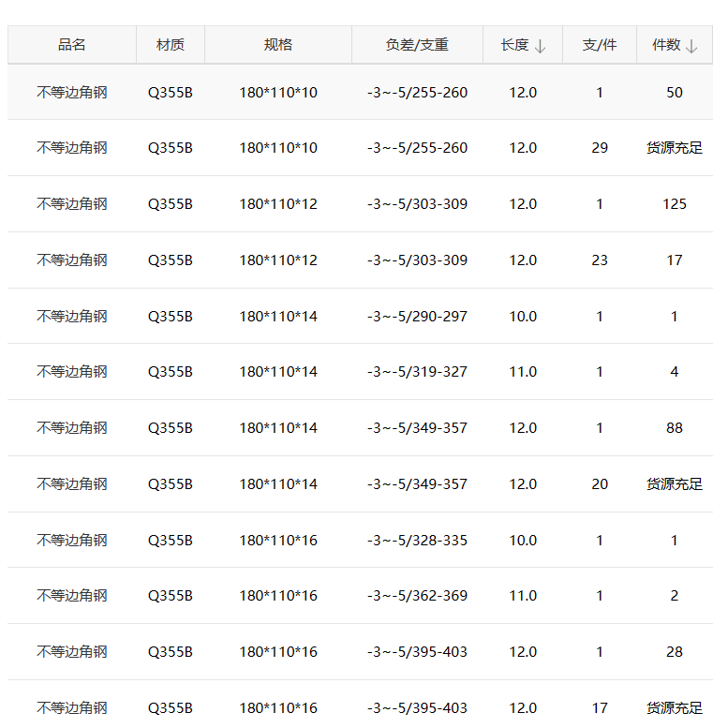Select the cell showing -3~-5/328-335

[x=417, y=541]
